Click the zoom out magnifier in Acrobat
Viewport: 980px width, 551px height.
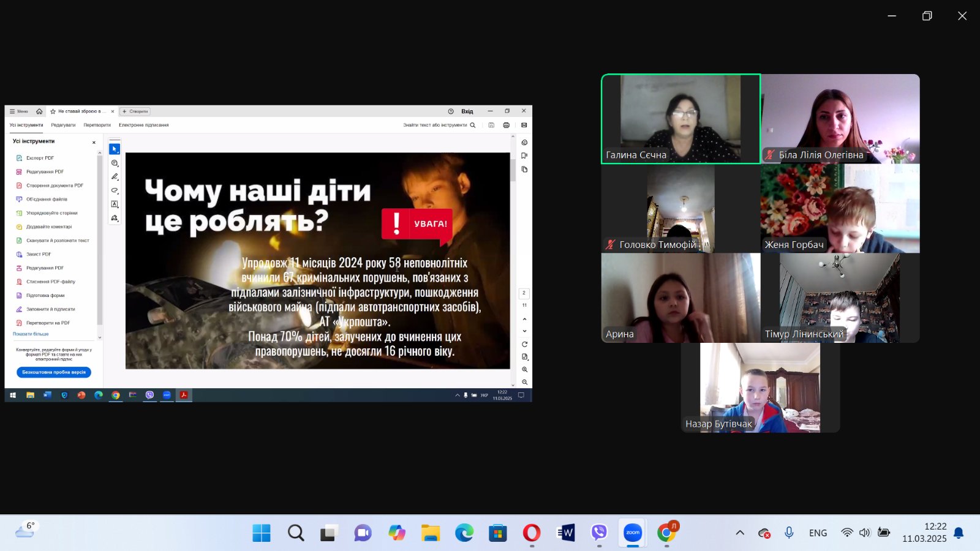tap(524, 382)
